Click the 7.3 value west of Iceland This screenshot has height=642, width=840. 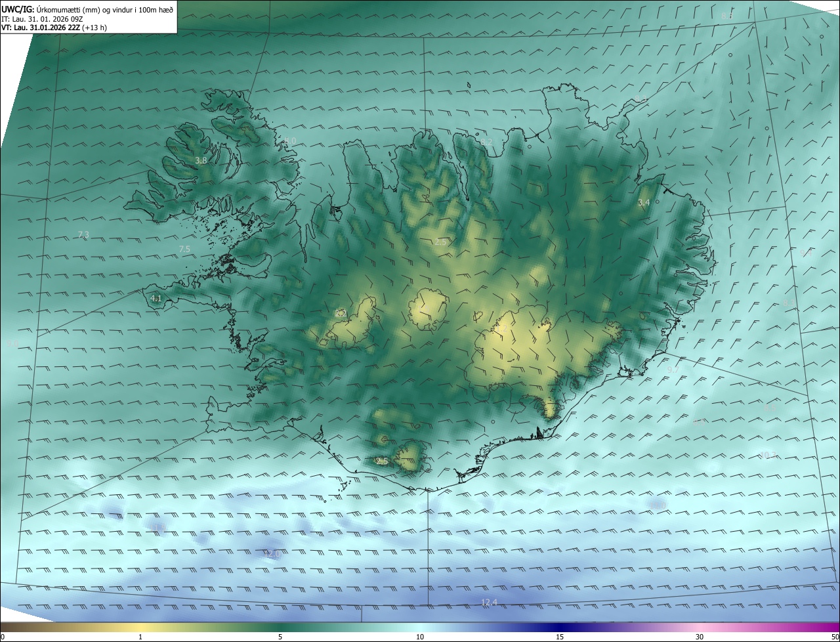[83, 234]
